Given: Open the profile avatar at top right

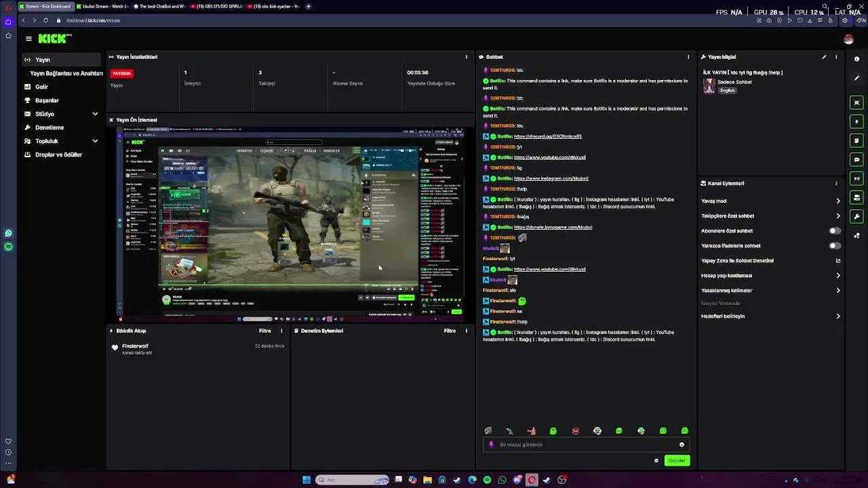Looking at the screenshot, I should tap(848, 39).
